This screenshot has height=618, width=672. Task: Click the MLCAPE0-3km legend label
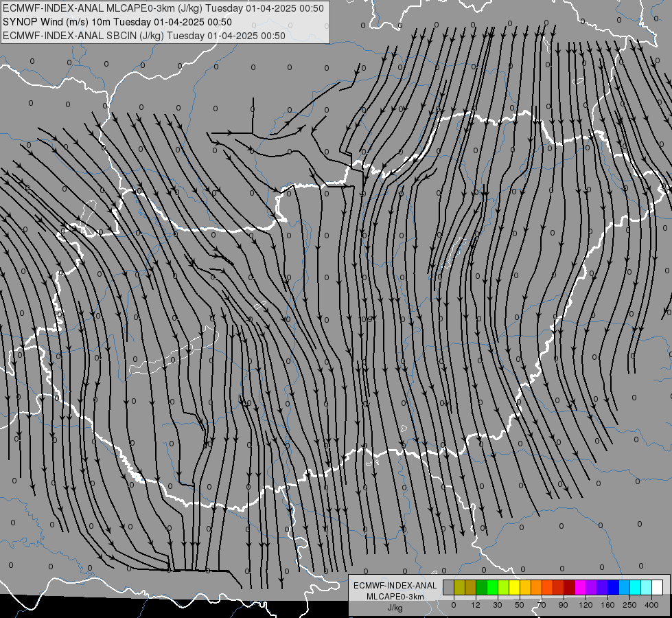point(395,597)
